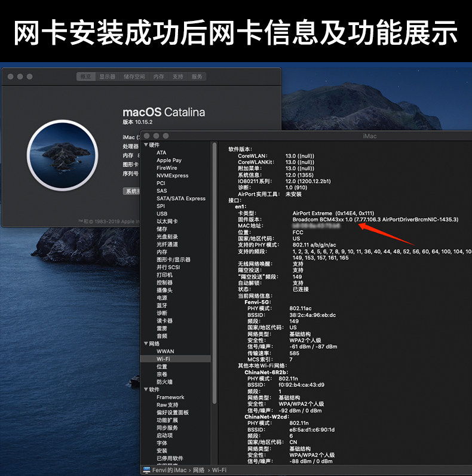Select FireWire in the sidebar
Image resolution: width=472 pixels, height=476 pixels.
tap(167, 168)
